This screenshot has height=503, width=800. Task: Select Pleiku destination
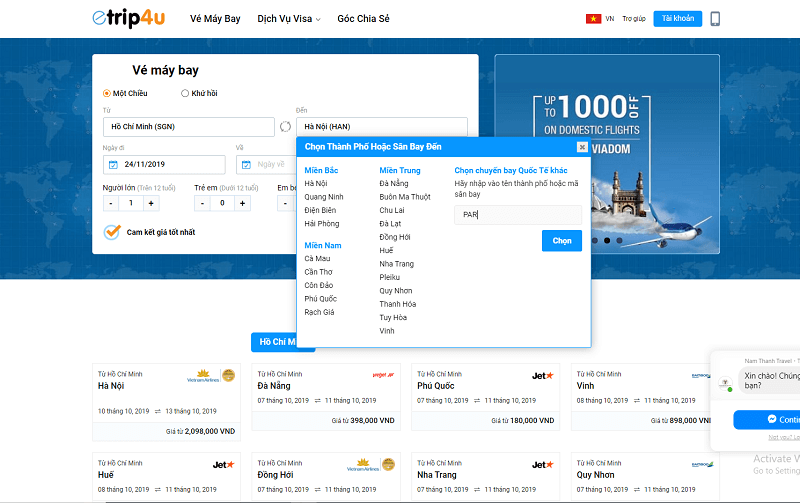[390, 277]
